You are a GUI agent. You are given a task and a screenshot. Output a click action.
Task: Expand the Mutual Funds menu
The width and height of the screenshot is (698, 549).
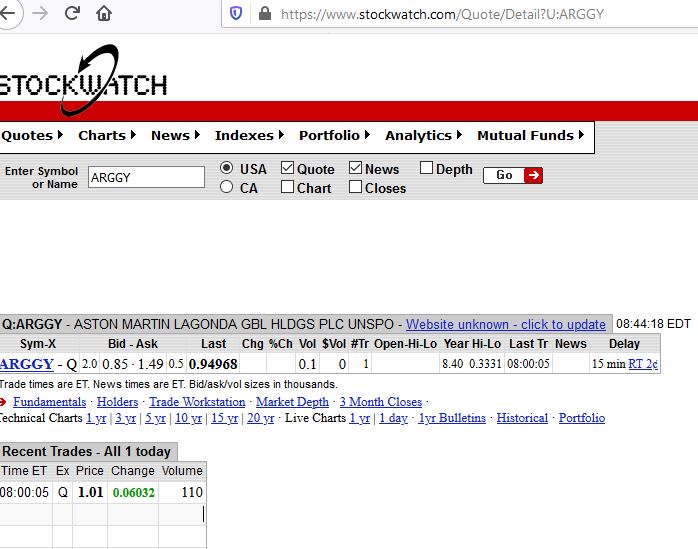[531, 135]
